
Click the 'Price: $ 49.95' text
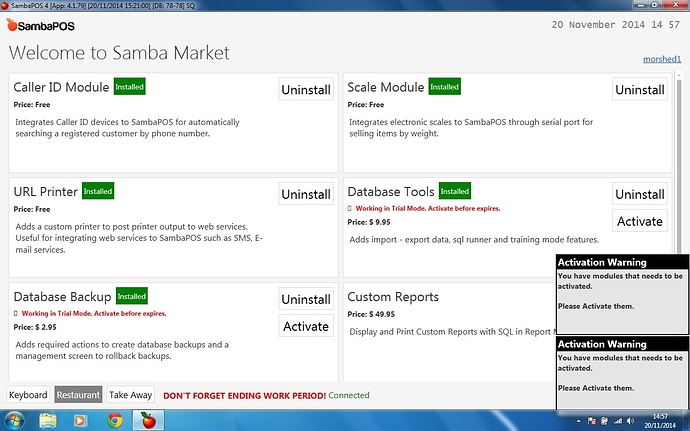(371, 314)
